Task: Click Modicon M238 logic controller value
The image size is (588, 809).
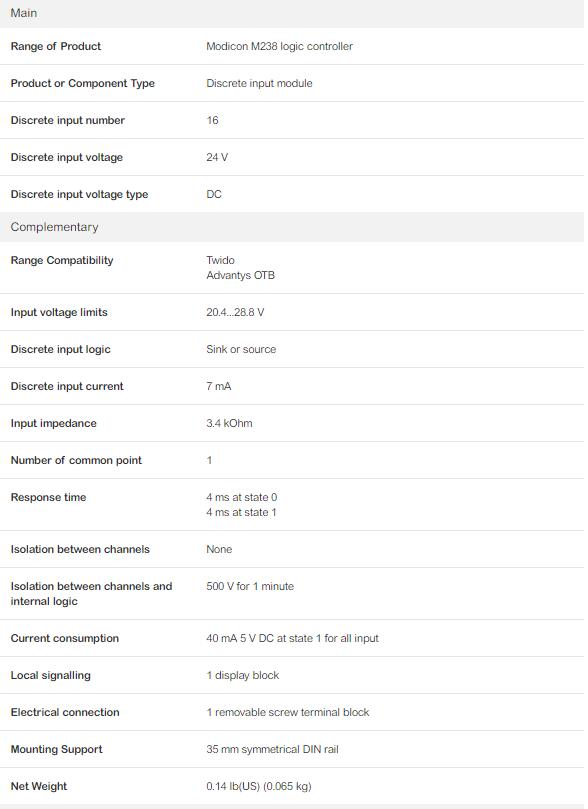Action: click(x=280, y=46)
